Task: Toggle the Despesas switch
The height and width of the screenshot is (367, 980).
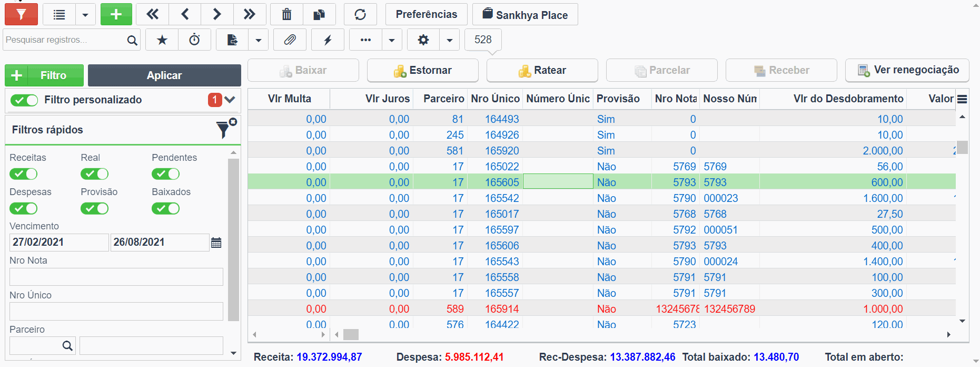Action: [x=24, y=209]
